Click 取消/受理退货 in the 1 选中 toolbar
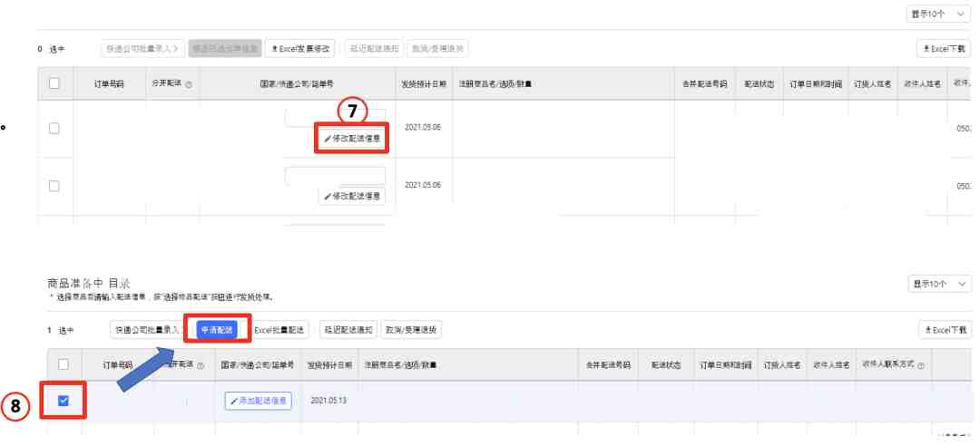This screenshot has height=446, width=980. coord(411,330)
